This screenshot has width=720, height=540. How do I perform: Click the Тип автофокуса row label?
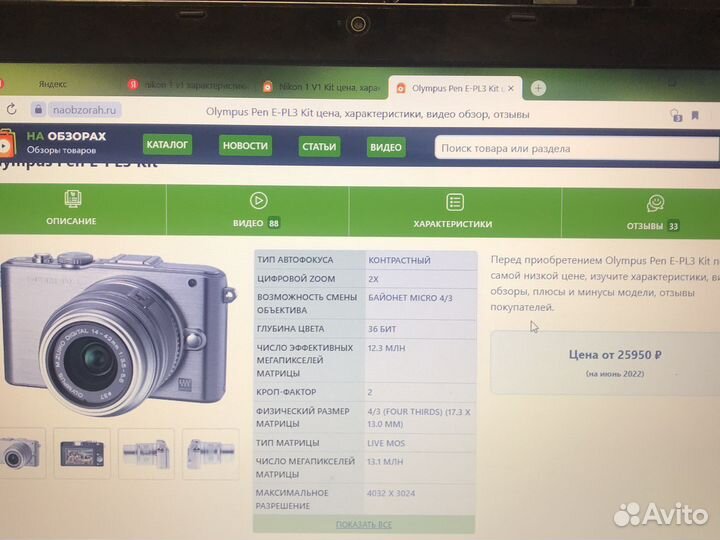click(295, 260)
